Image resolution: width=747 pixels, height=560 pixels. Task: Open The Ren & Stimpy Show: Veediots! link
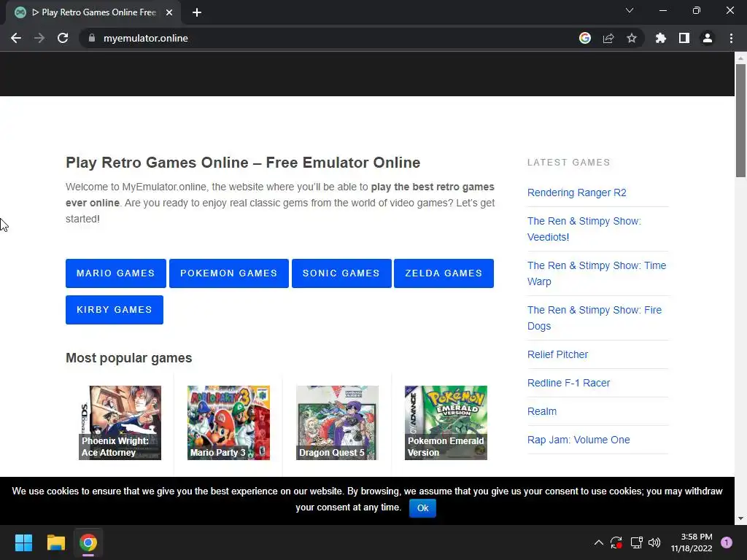(x=584, y=229)
